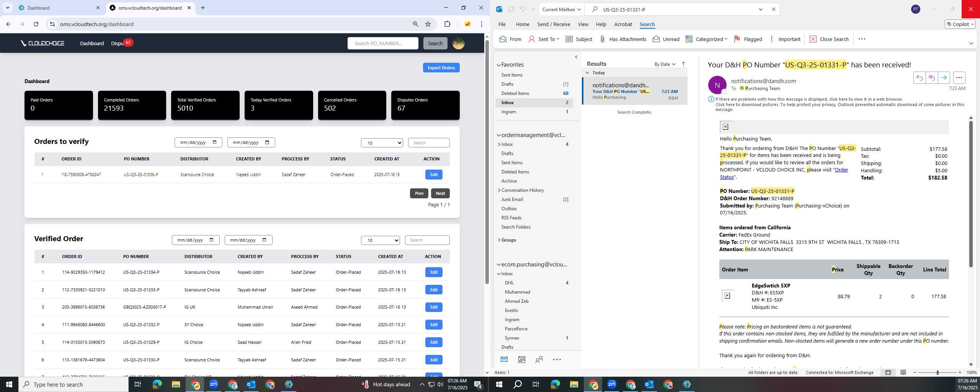The image size is (980, 392).
Task: Open Outlook File menu
Action: (501, 24)
